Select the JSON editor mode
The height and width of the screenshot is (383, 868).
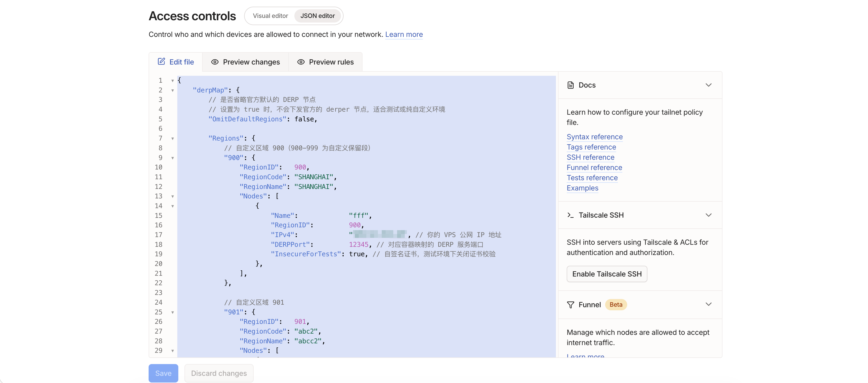coord(317,16)
